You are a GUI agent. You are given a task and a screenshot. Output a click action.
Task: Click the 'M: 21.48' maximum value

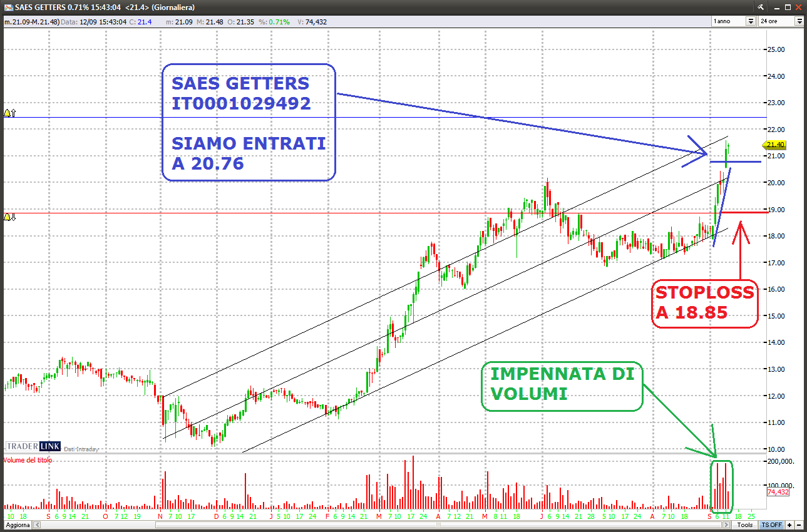click(210, 22)
